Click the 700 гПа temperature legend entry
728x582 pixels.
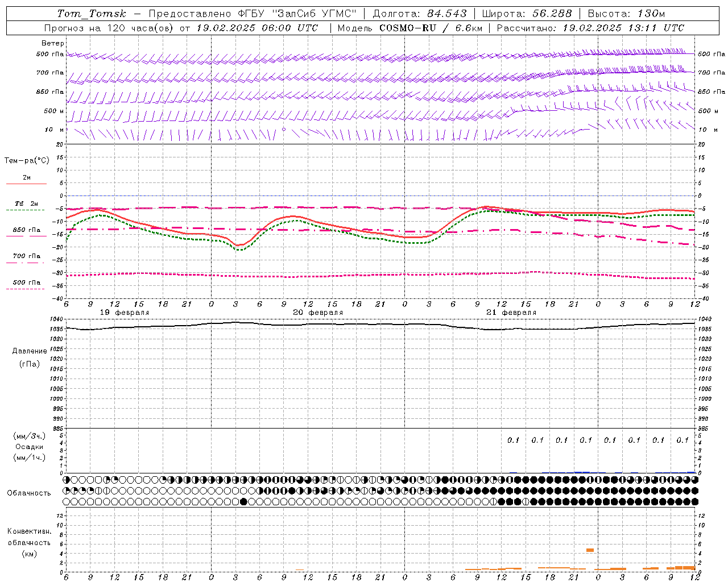[x=27, y=256]
